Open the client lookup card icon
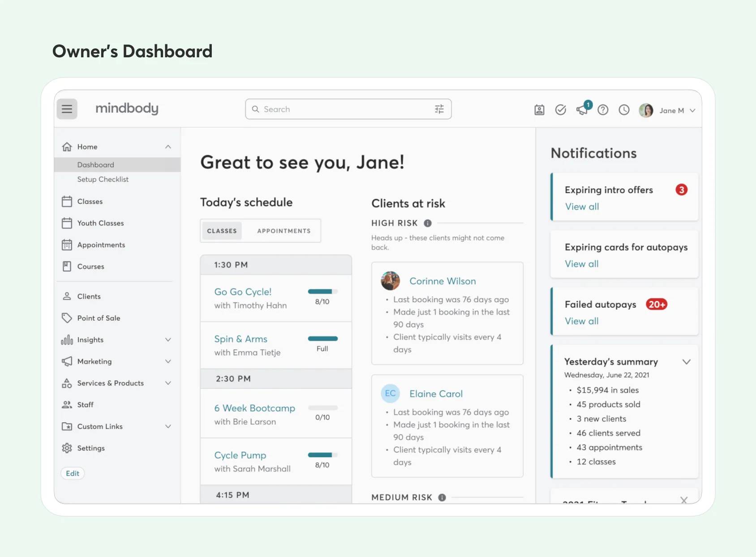 point(539,109)
